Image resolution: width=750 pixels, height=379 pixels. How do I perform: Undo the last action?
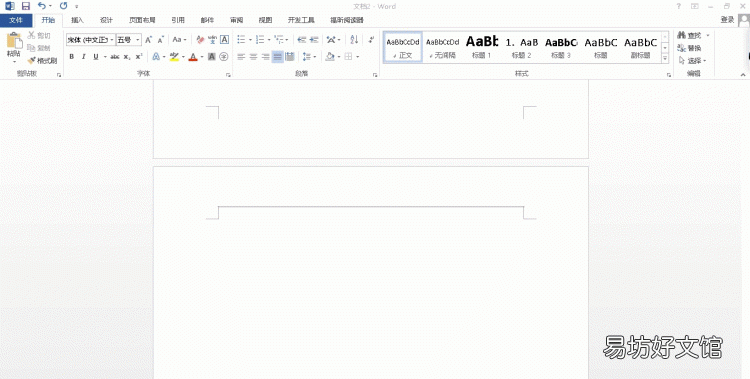42,6
